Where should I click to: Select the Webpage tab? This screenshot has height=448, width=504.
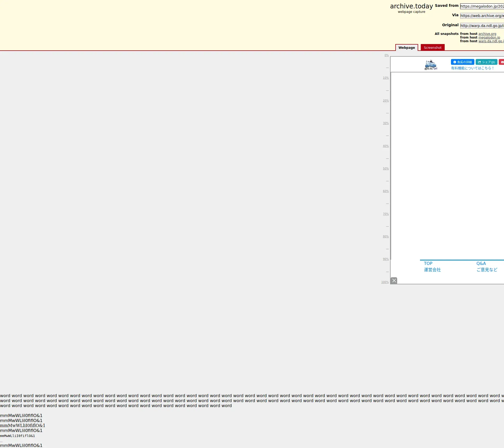[x=406, y=47]
